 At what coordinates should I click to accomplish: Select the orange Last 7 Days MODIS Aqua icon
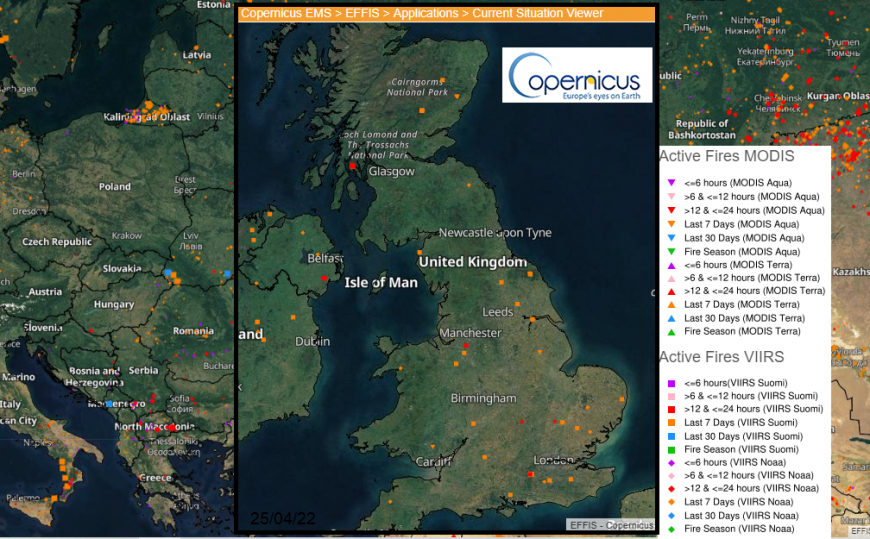[671, 224]
